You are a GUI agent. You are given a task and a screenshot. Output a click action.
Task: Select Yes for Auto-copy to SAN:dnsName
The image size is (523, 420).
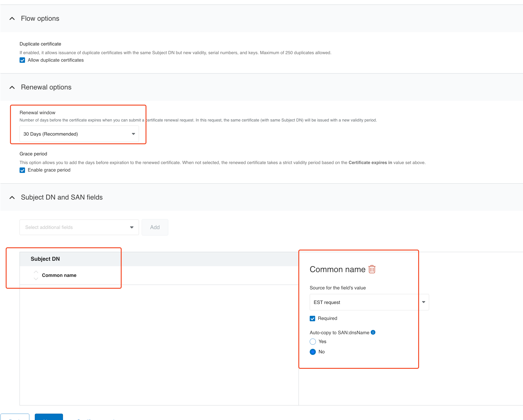click(313, 342)
